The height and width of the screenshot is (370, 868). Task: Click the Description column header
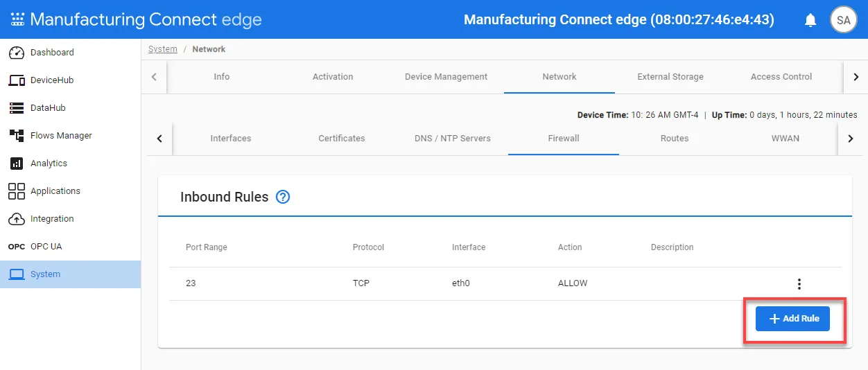[672, 247]
